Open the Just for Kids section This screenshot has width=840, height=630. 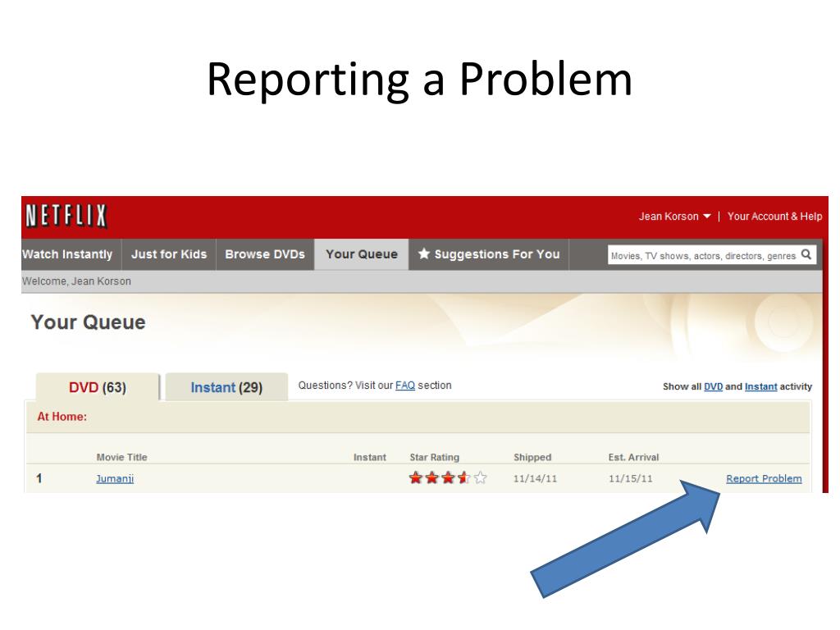[169, 254]
